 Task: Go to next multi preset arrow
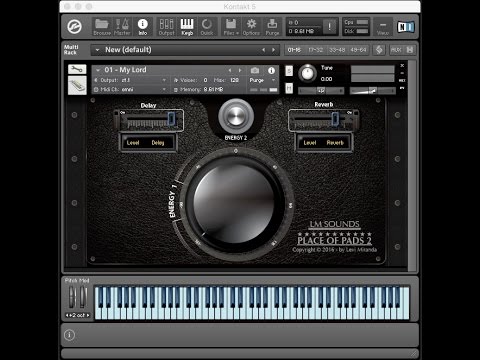pyautogui.click(x=274, y=50)
